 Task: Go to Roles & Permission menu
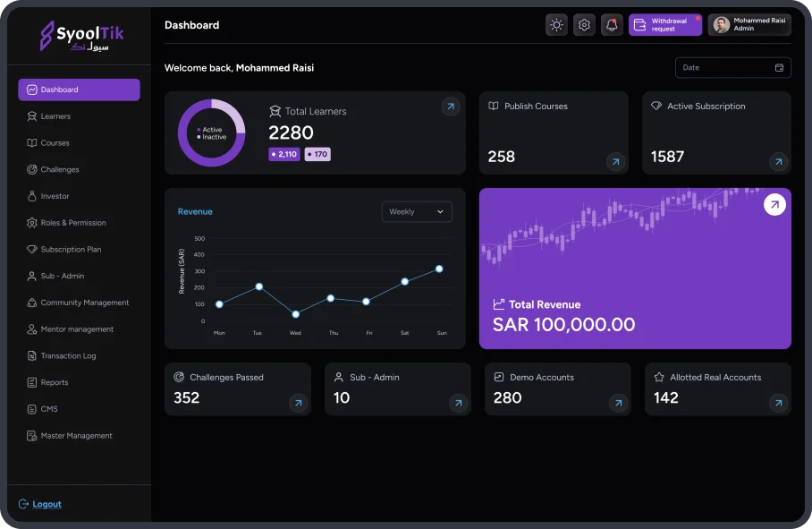coord(73,223)
